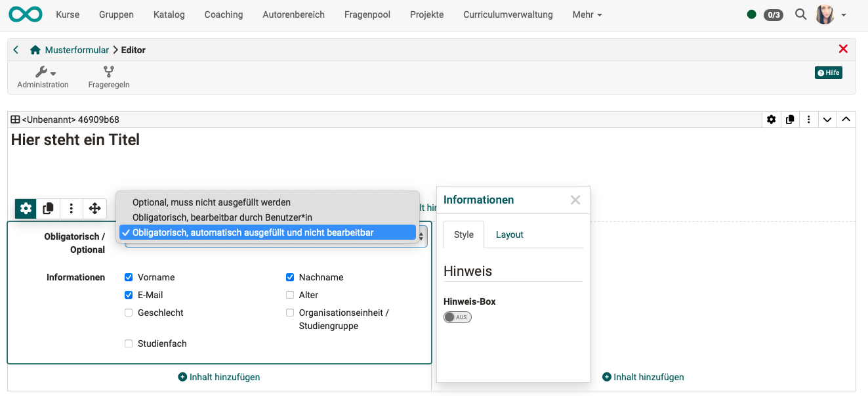Toggle the Hinweis-Box switch on
The image size is (868, 396).
[457, 317]
